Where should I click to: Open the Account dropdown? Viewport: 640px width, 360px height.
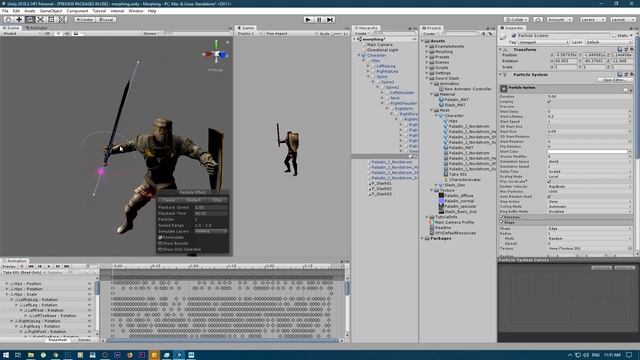560,19
